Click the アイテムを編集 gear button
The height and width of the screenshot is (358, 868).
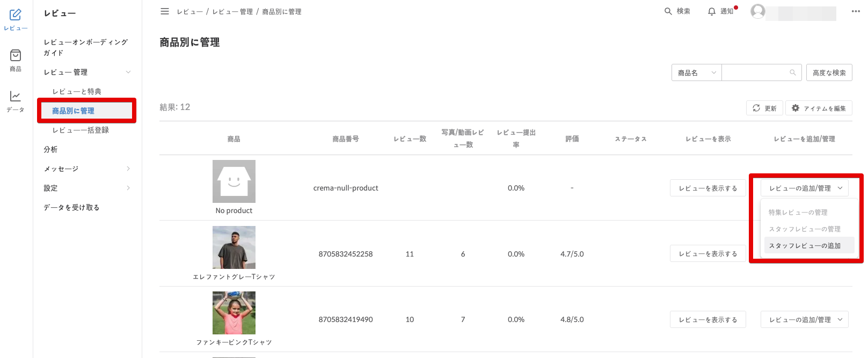(819, 108)
